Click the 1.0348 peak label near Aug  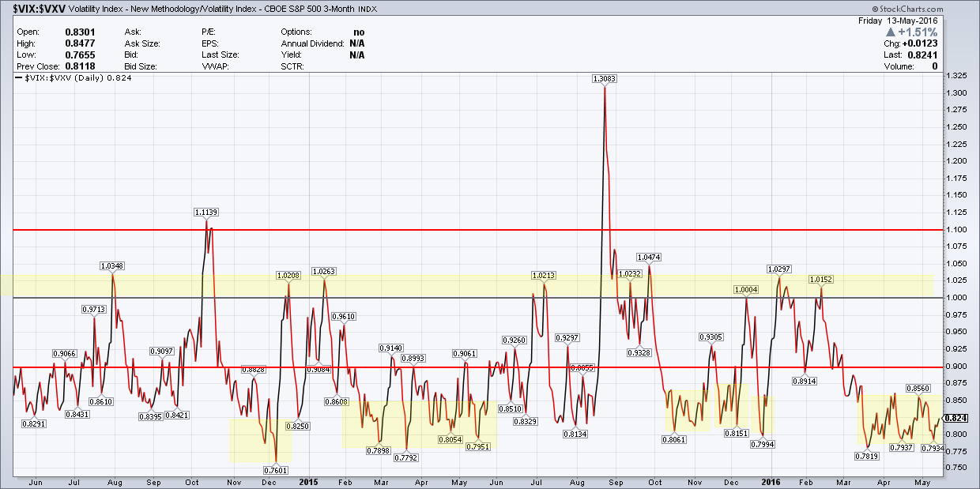(x=112, y=265)
